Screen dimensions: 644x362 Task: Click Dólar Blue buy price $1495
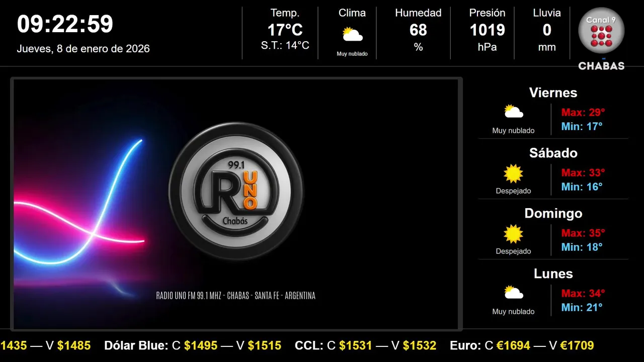click(201, 345)
